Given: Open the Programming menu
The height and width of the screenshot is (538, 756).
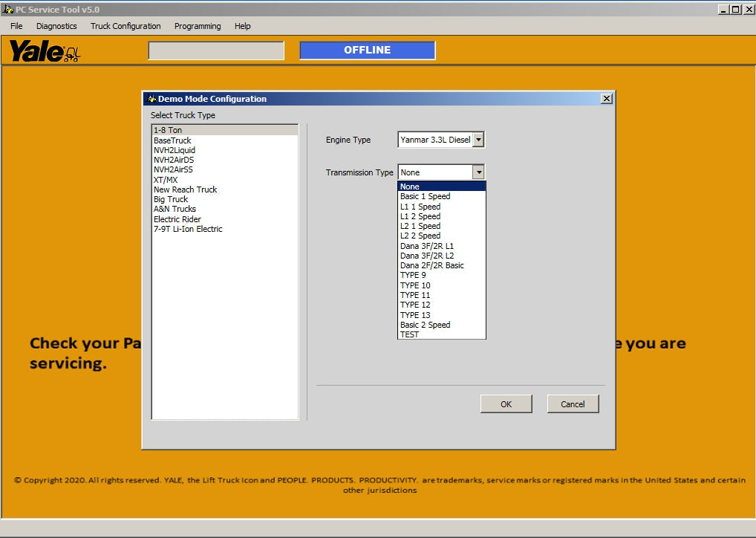Looking at the screenshot, I should click(x=198, y=26).
